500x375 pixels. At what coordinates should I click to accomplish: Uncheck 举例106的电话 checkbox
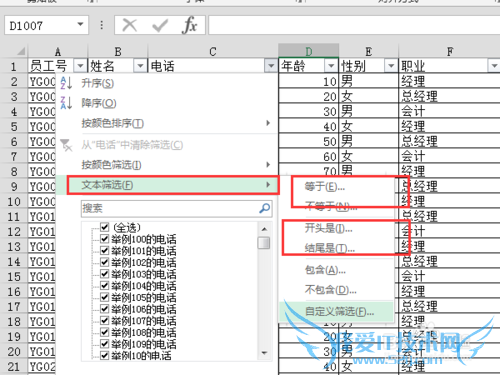point(105,309)
